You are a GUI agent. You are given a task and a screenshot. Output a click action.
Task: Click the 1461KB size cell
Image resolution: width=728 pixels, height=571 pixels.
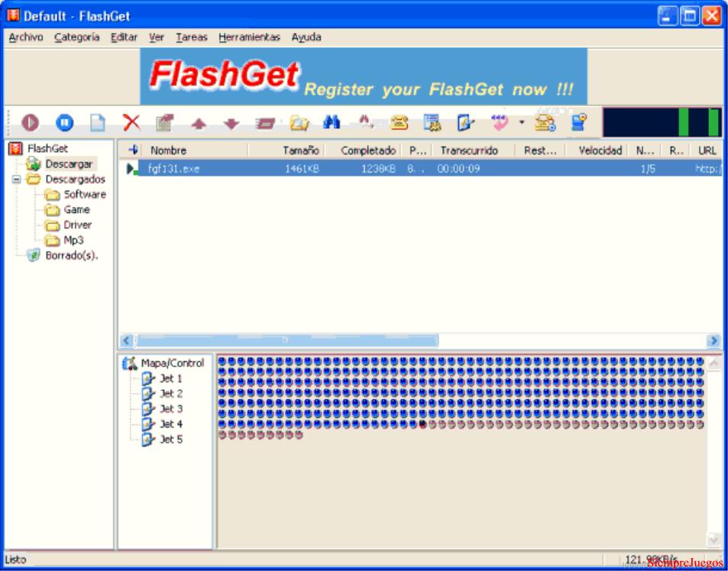click(x=302, y=169)
